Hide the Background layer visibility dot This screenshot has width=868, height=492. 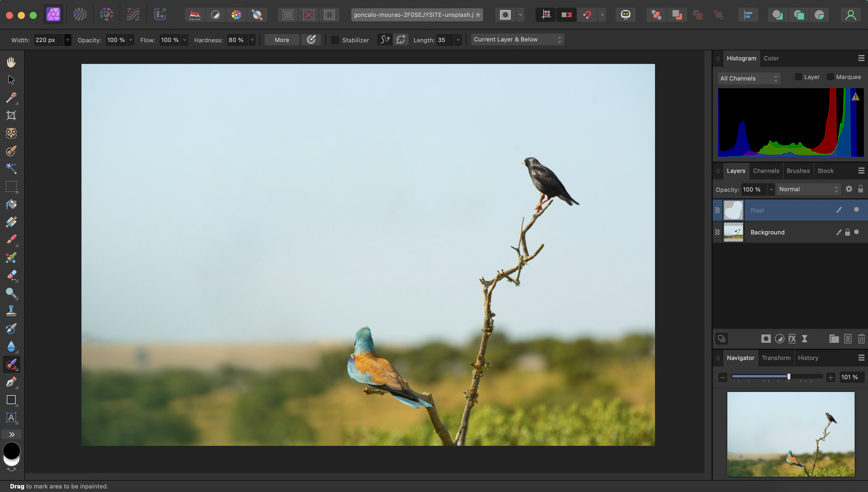[856, 232]
